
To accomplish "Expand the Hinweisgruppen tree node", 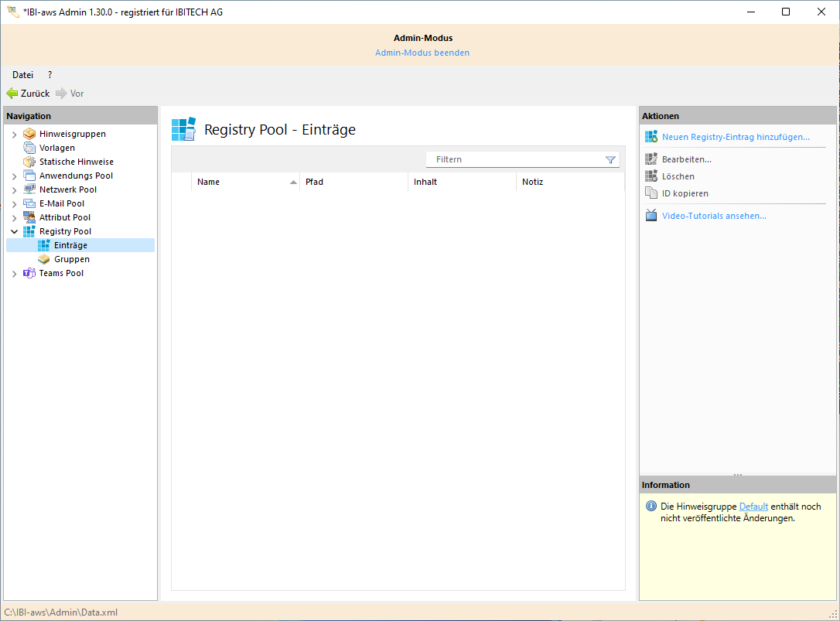I will (x=13, y=133).
